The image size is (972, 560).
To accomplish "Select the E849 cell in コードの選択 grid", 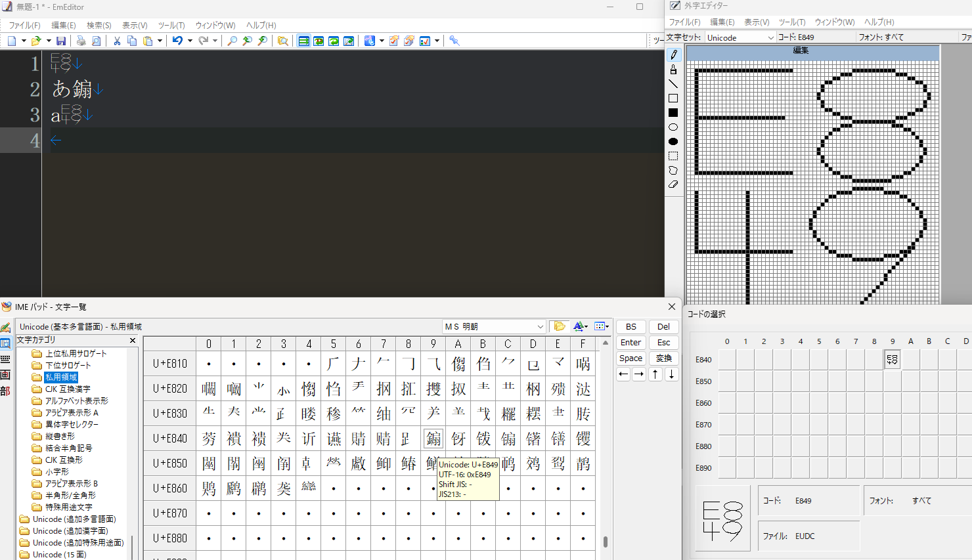I will tap(892, 359).
